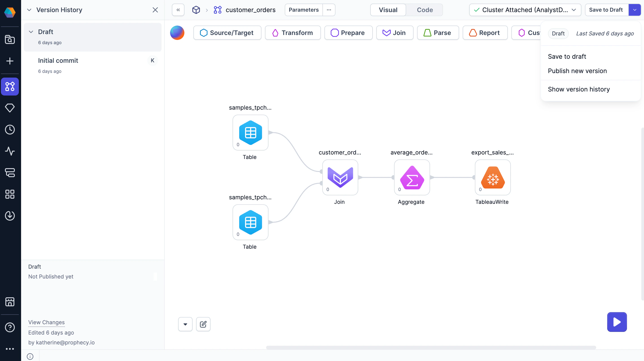Select the Aggregate gem node
The width and height of the screenshot is (644, 361).
[x=412, y=177]
